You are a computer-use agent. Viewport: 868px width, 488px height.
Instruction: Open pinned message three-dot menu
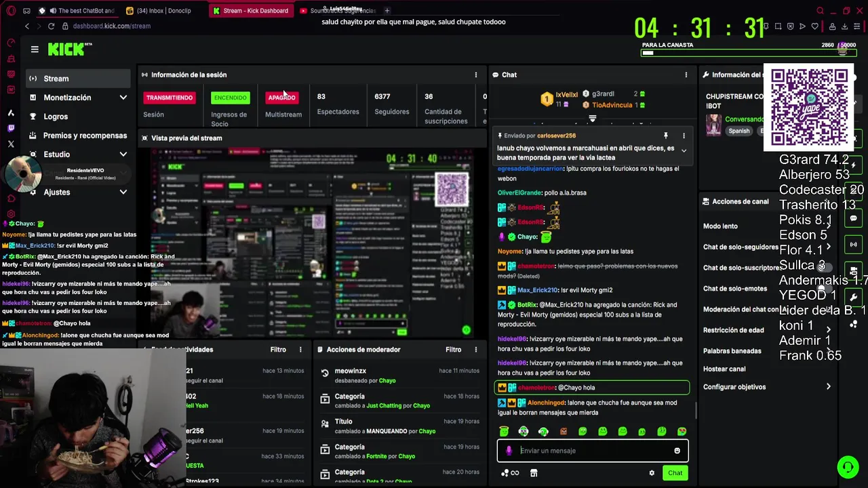pyautogui.click(x=684, y=136)
